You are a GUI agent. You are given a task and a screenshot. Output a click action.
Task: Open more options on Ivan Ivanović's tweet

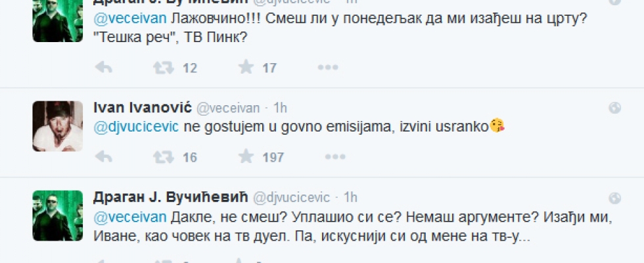[327, 156]
